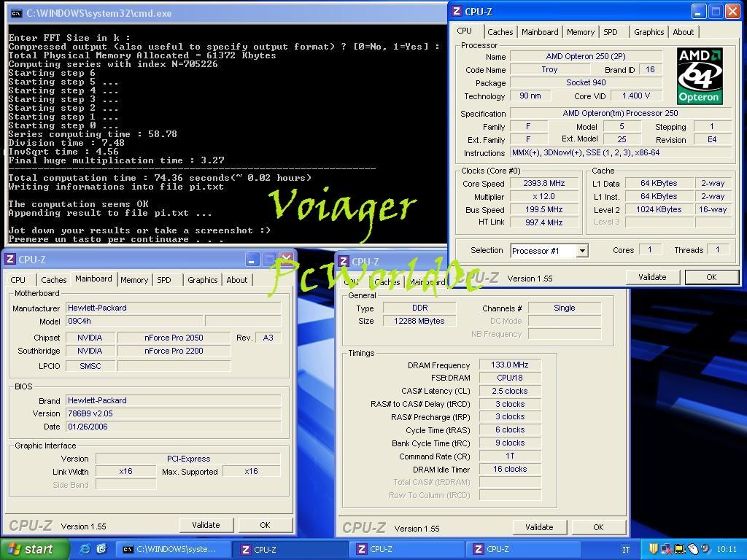Click the speaker volume tray icon

tap(705, 549)
